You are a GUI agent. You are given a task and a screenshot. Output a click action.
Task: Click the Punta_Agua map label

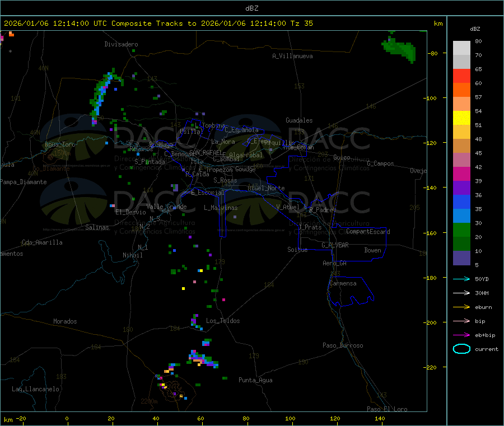(255, 380)
